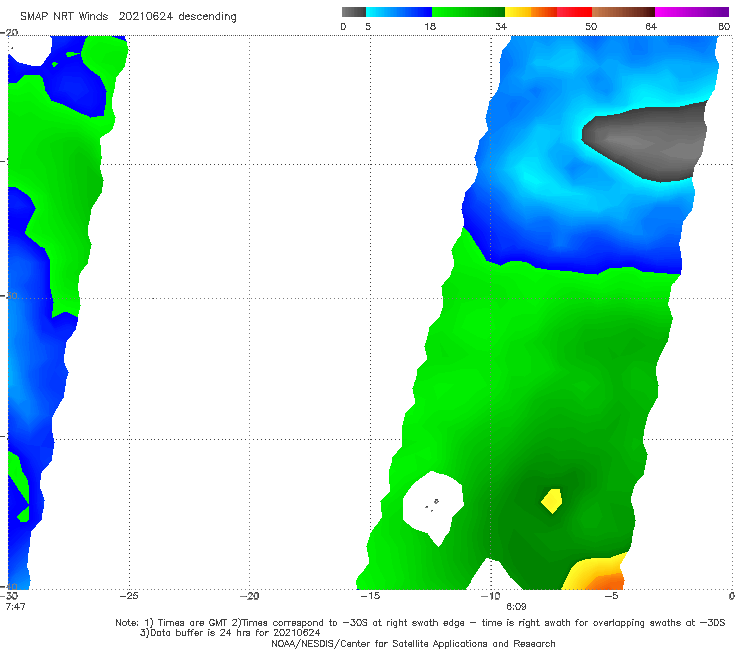740x650 pixels.
Task: Click the longitude label '-10'
Action: coord(490,596)
